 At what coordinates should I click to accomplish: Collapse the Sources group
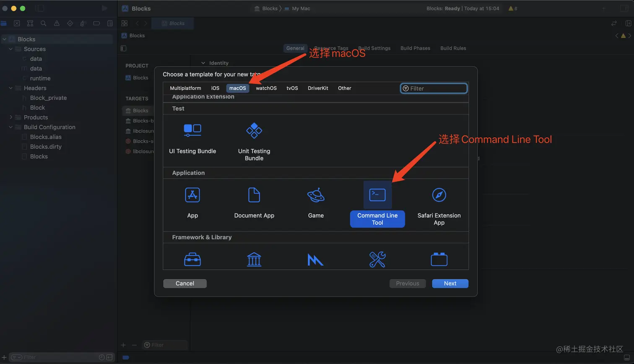point(11,49)
